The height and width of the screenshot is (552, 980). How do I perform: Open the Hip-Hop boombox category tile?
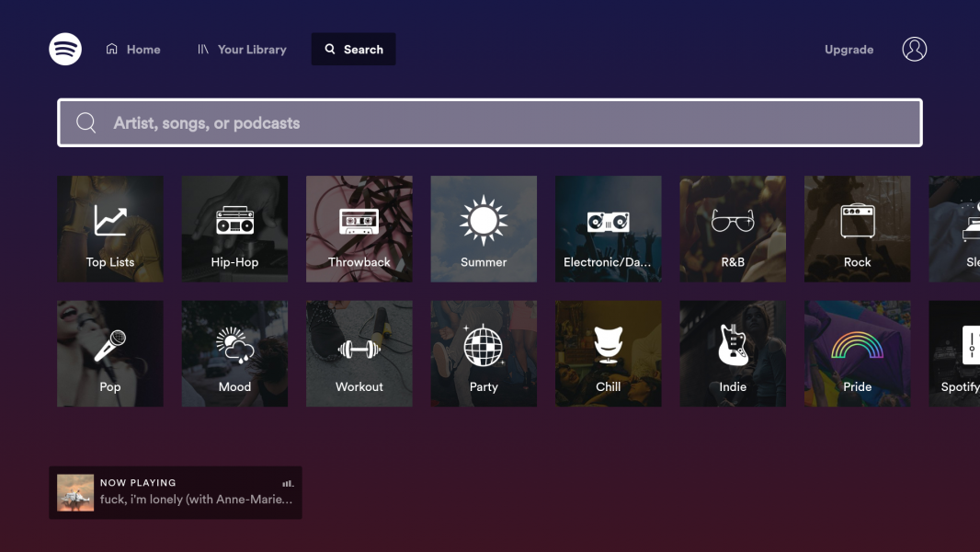tap(234, 229)
